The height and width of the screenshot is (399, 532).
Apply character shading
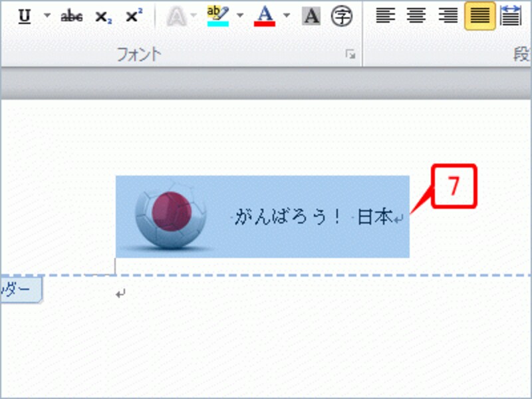311,16
